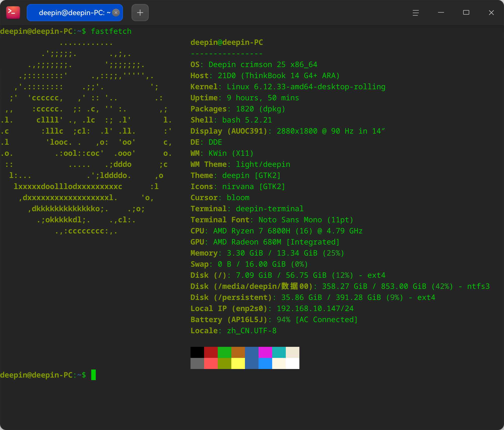Click the CPU AMD Ryzen 7 6800H line

point(276,231)
